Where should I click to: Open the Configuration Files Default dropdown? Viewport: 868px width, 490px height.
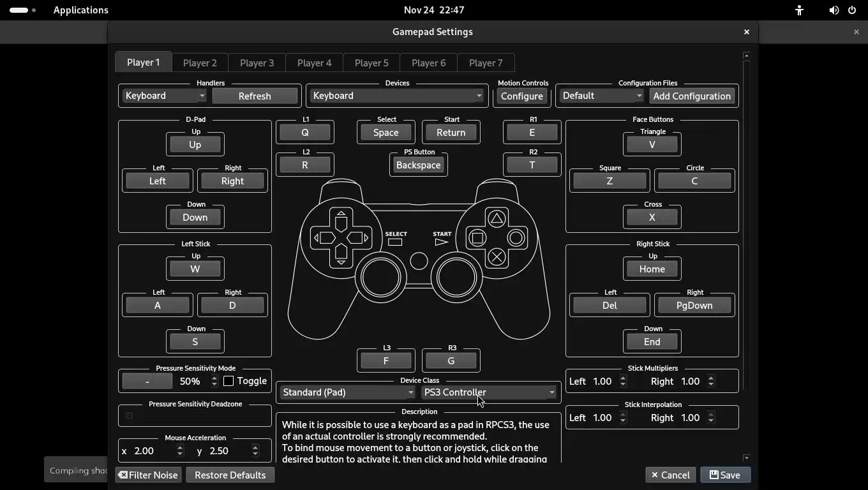pos(602,96)
